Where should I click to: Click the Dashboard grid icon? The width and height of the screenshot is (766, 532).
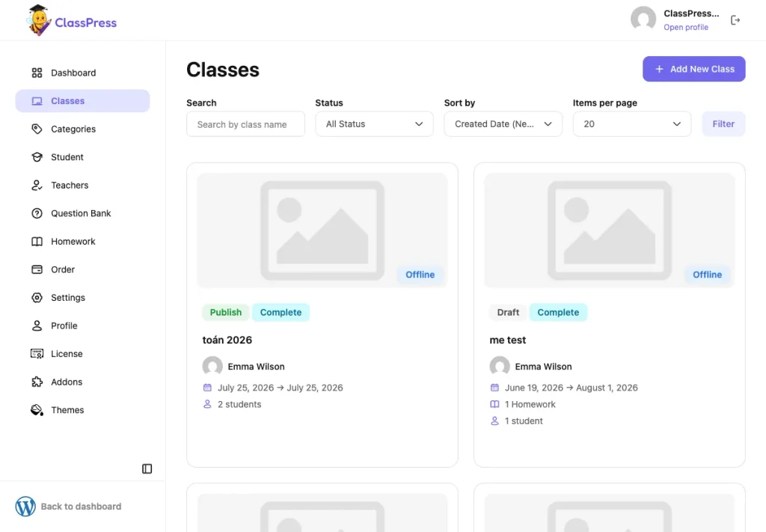(37, 73)
